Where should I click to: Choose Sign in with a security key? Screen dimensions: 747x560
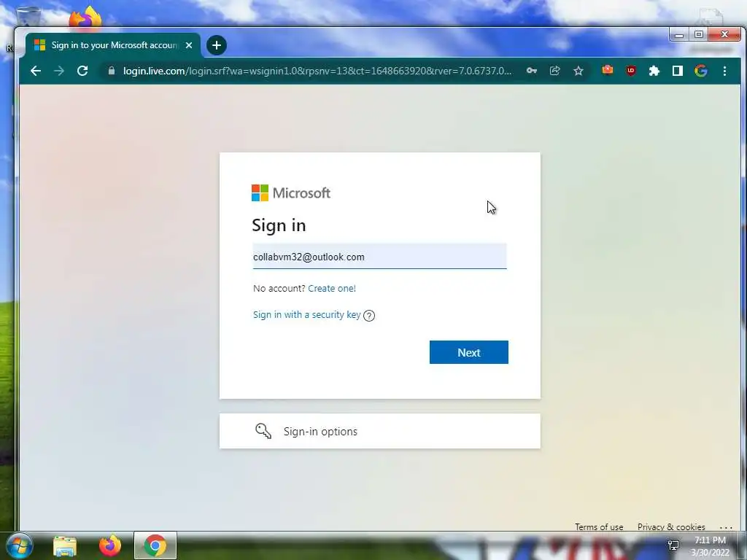click(x=307, y=315)
